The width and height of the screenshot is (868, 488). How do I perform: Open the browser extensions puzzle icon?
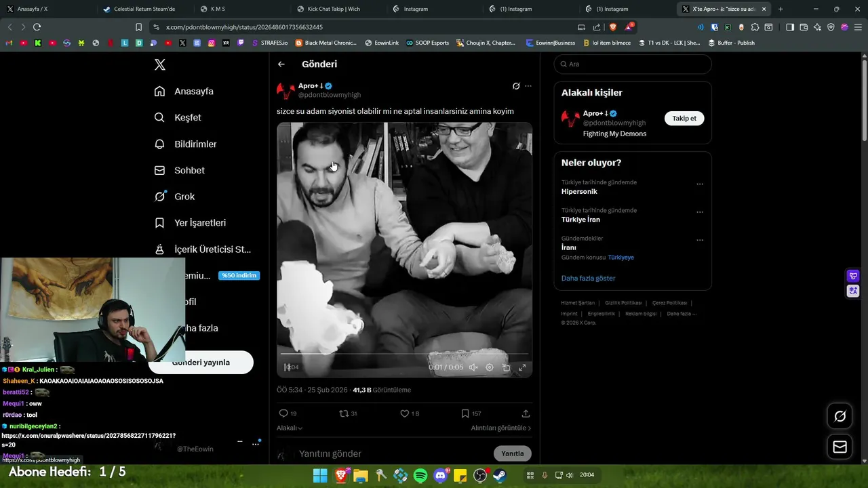click(x=755, y=27)
